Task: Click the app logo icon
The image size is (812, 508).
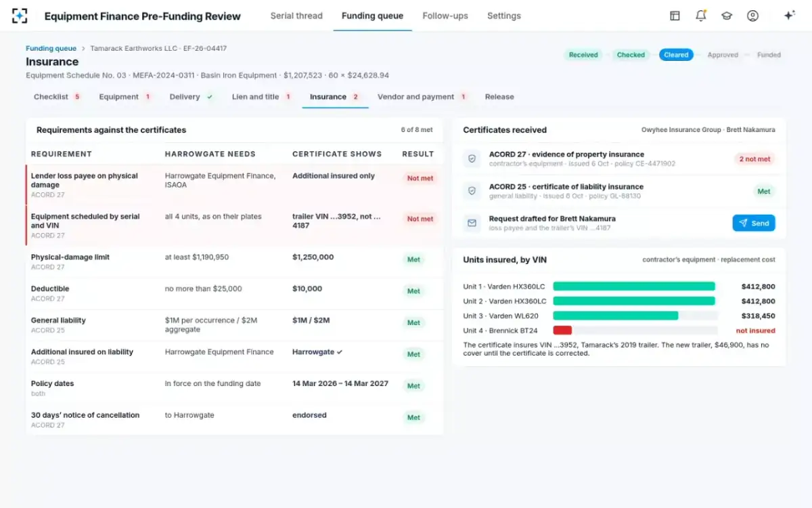Action: click(x=20, y=16)
